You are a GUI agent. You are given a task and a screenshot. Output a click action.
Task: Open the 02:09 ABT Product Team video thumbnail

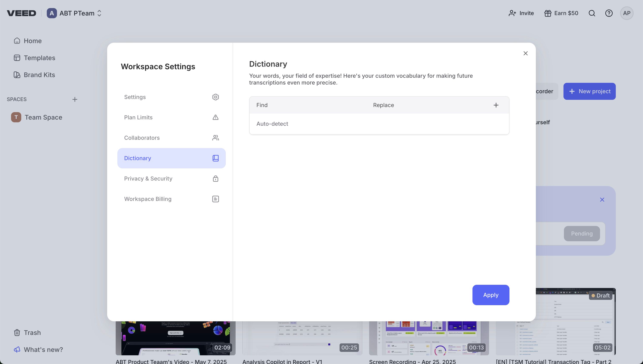click(x=175, y=338)
